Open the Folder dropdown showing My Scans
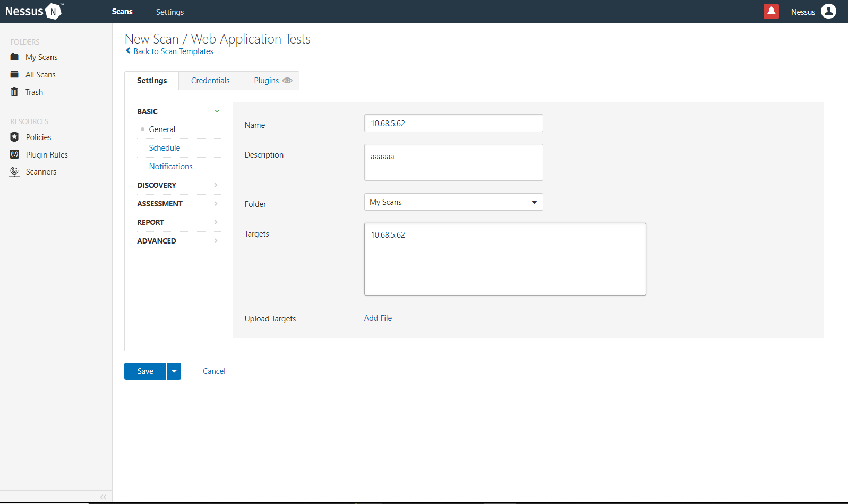Image resolution: width=848 pixels, height=504 pixels. point(453,202)
